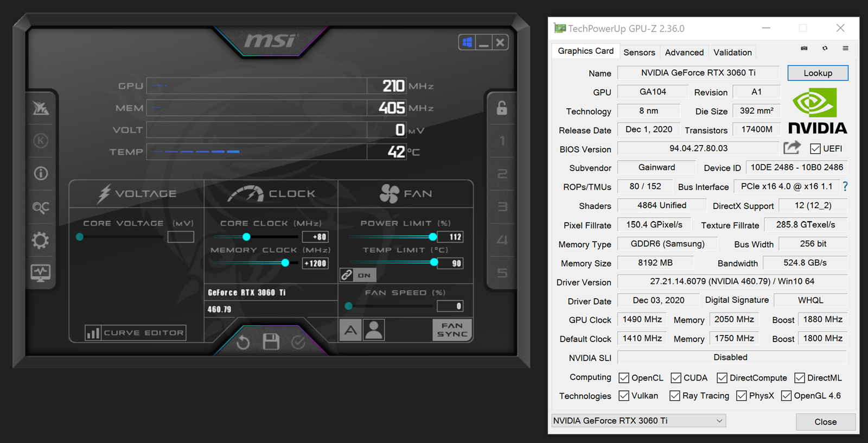This screenshot has height=443, width=868.
Task: Select Afterburner profile slot 1
Action: [x=502, y=141]
